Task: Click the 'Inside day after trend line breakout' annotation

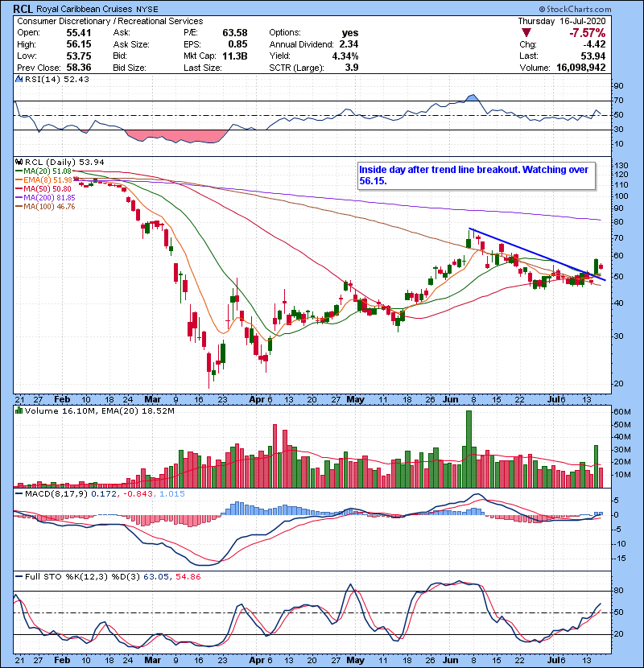Action: point(476,175)
